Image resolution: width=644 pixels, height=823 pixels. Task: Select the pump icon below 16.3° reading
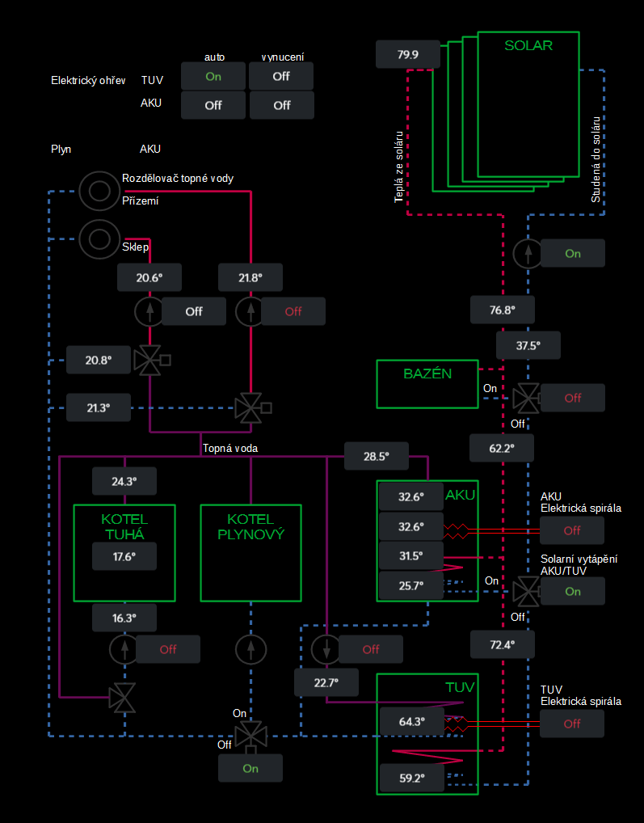point(124,648)
